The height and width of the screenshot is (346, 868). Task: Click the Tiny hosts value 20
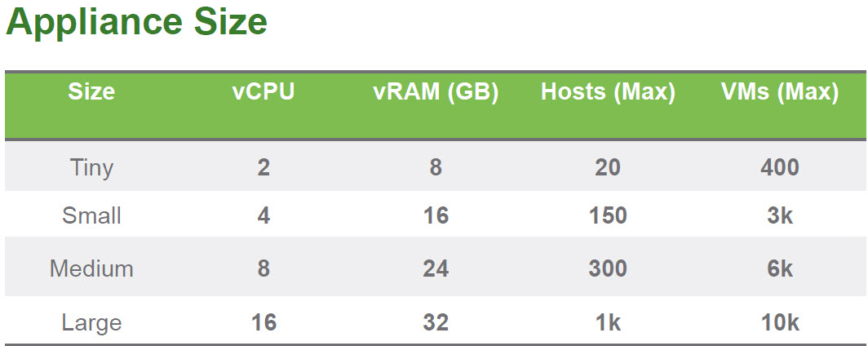click(608, 167)
